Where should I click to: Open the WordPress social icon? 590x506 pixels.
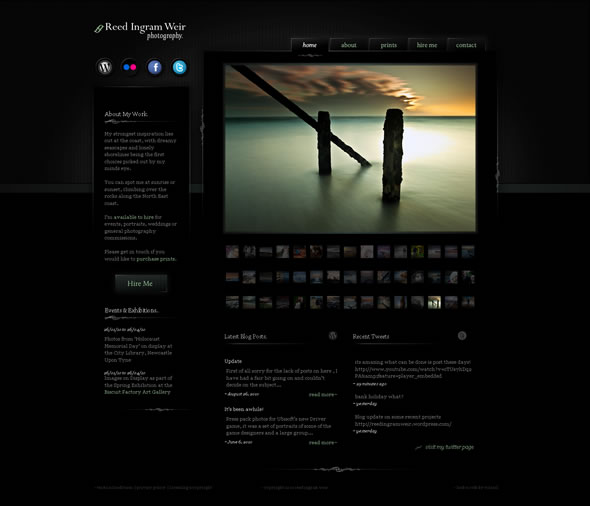[105, 67]
